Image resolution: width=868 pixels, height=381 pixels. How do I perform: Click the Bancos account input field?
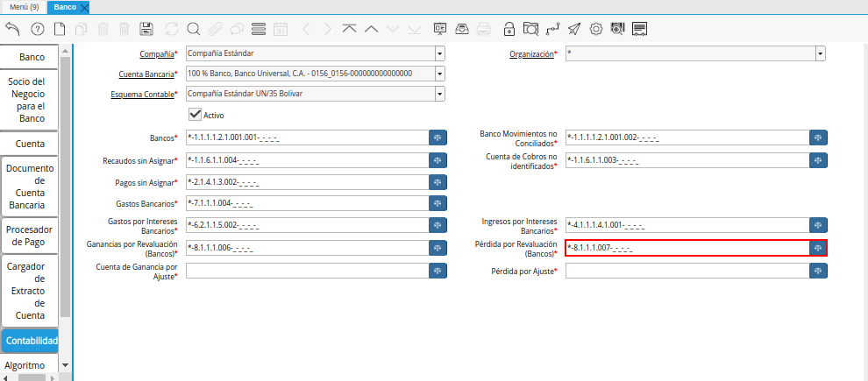tap(307, 138)
